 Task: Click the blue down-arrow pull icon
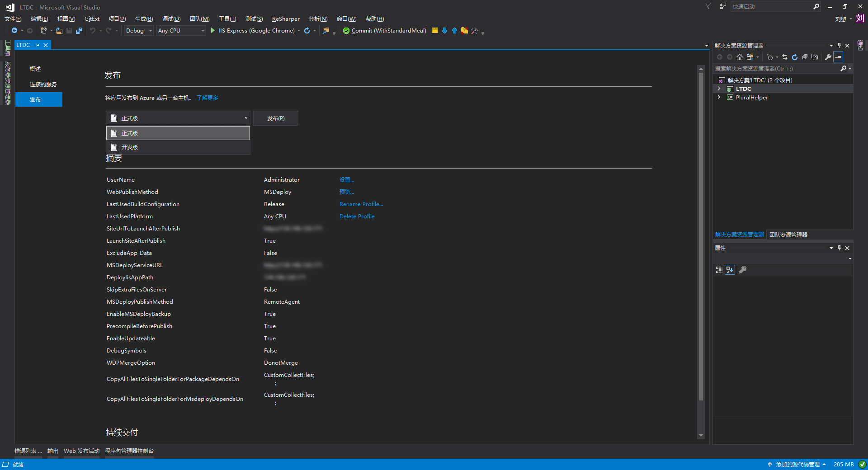point(445,31)
